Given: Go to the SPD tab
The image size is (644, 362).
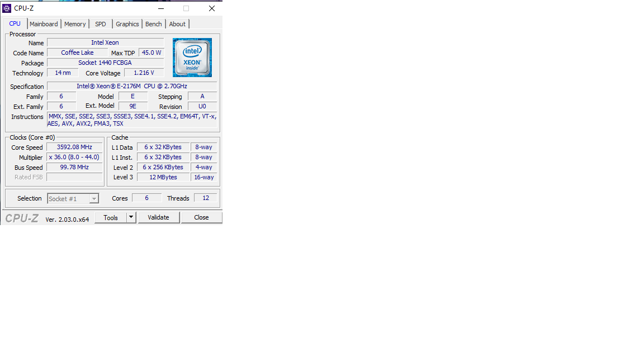Looking at the screenshot, I should pyautogui.click(x=101, y=24).
